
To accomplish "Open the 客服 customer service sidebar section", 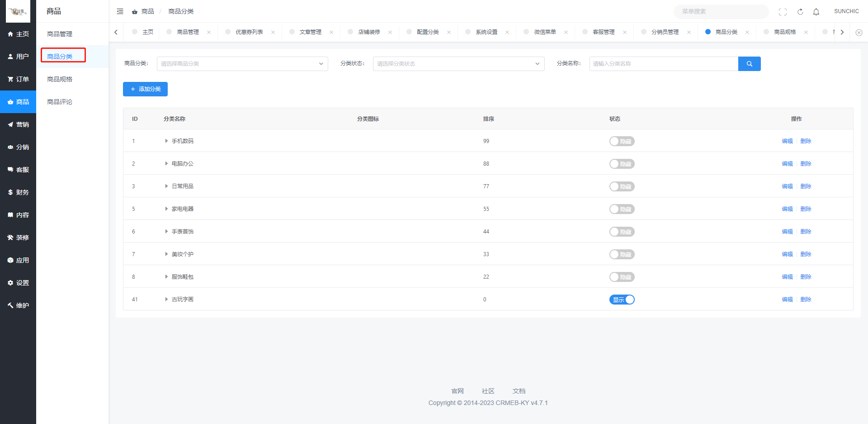I will point(18,170).
